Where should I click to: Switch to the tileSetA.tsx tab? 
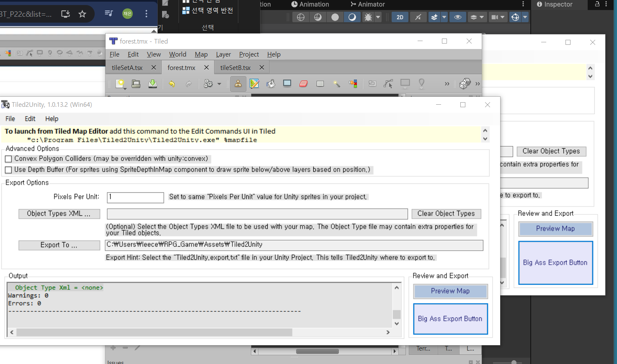[127, 67]
